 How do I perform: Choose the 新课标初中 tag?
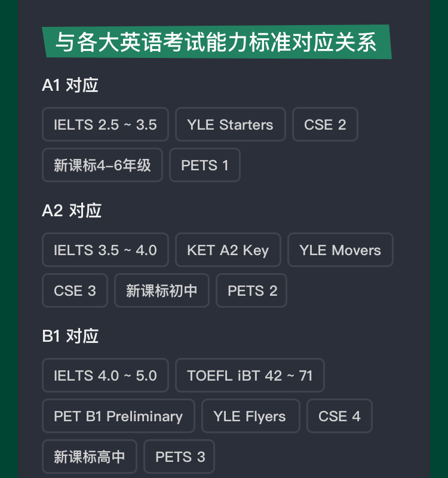click(161, 290)
